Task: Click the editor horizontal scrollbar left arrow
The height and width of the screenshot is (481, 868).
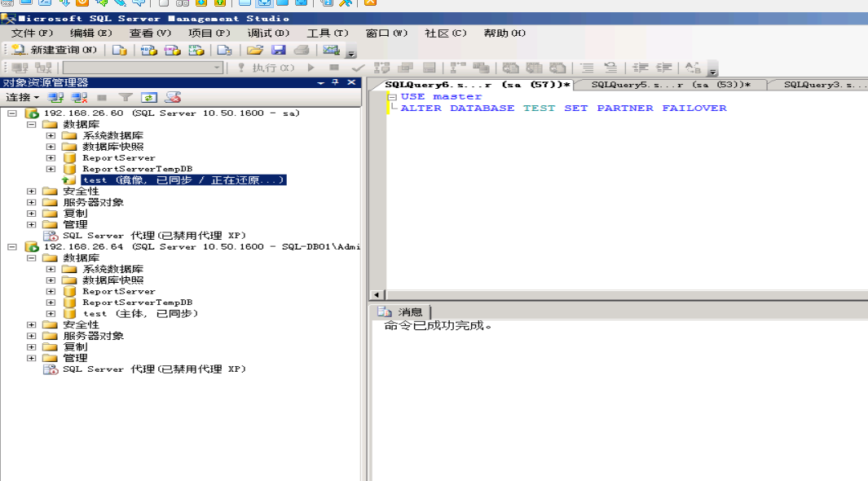Action: [x=377, y=295]
